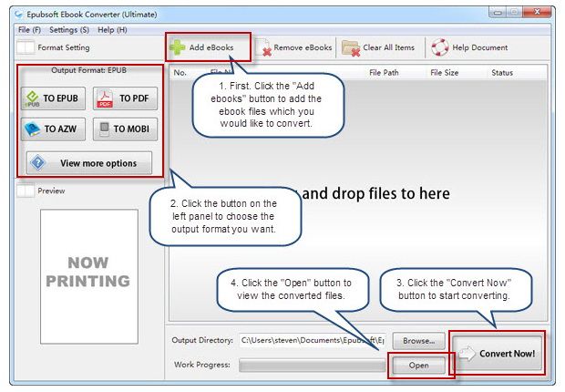The width and height of the screenshot is (565, 392).
Task: Open the Settings (S) menu
Action: [x=69, y=30]
